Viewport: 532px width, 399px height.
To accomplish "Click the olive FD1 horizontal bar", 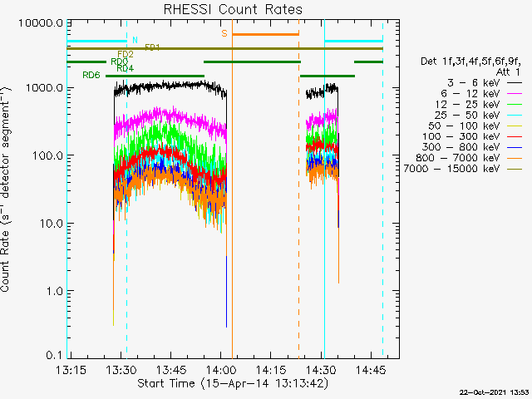I will (x=224, y=49).
